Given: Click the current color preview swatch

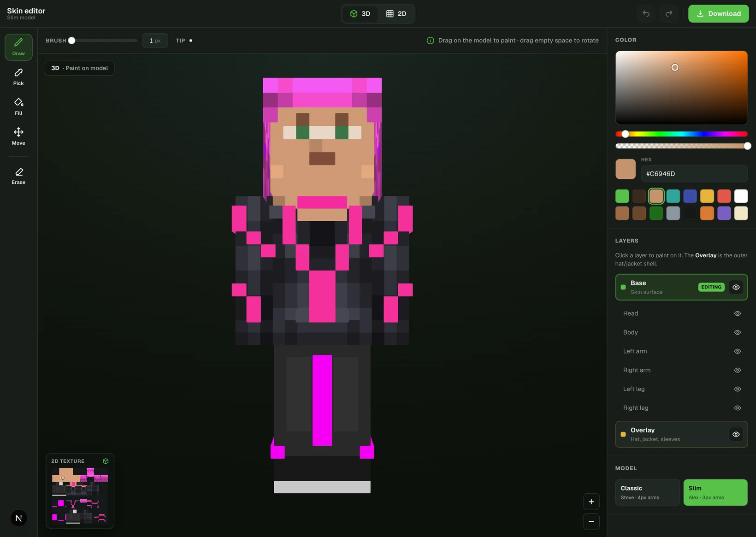Looking at the screenshot, I should point(626,169).
